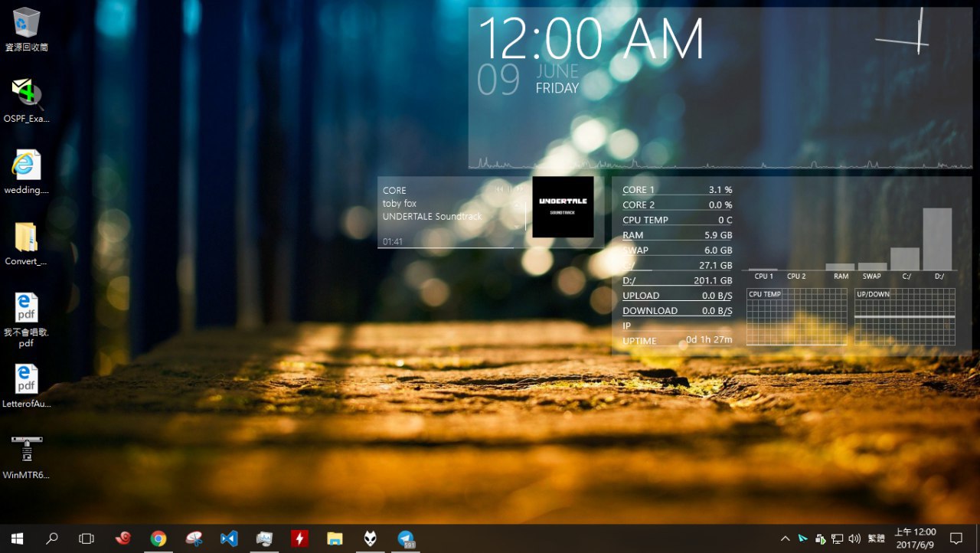The image size is (980, 553).
Task: Open Telegram from the taskbar
Action: (x=405, y=538)
